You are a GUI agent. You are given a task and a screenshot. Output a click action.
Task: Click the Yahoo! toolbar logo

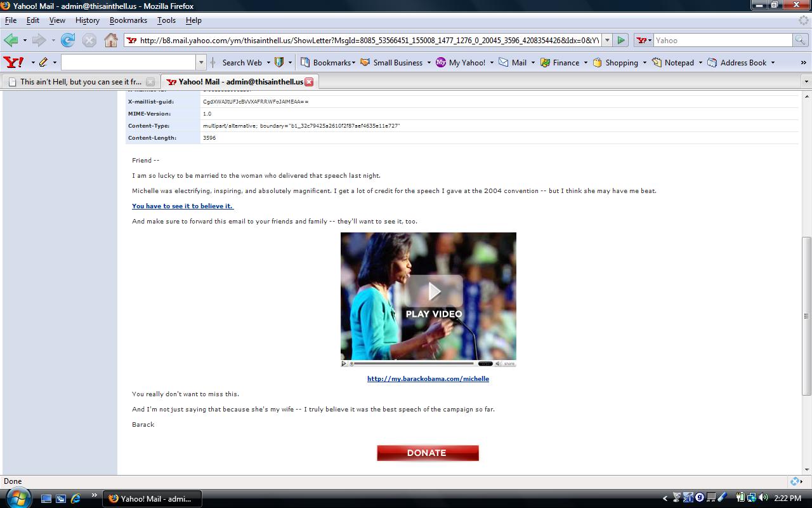[x=13, y=62]
